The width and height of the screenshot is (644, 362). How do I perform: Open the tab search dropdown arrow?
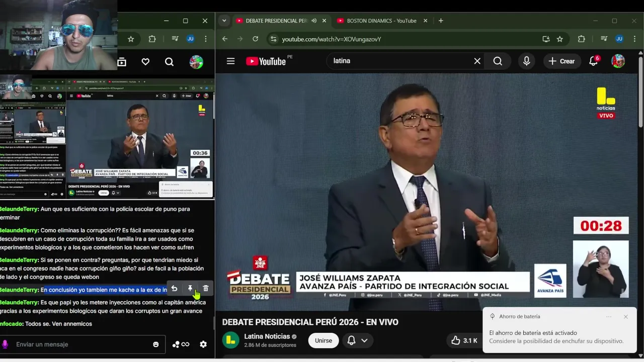[224, 21]
